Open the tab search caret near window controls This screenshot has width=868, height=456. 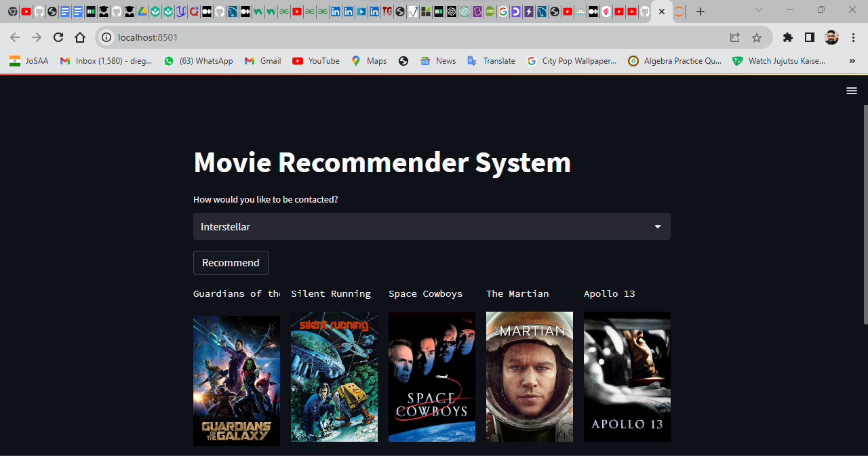(759, 10)
